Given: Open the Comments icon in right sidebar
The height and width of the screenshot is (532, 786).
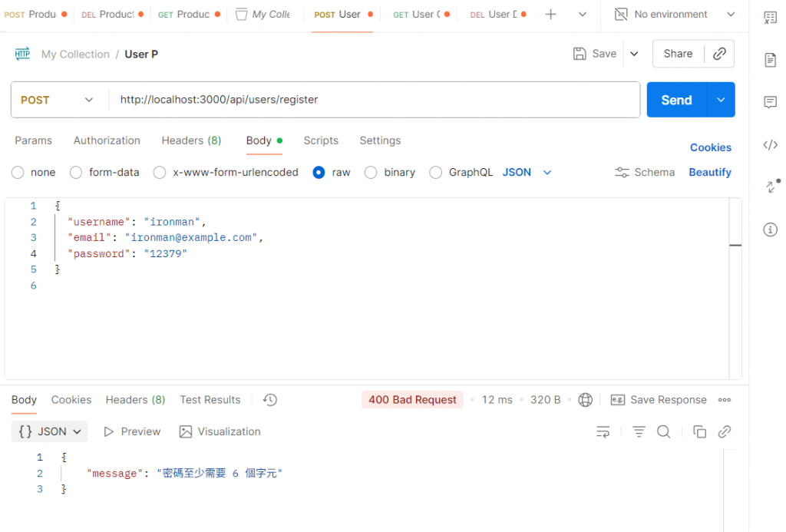Looking at the screenshot, I should (771, 102).
